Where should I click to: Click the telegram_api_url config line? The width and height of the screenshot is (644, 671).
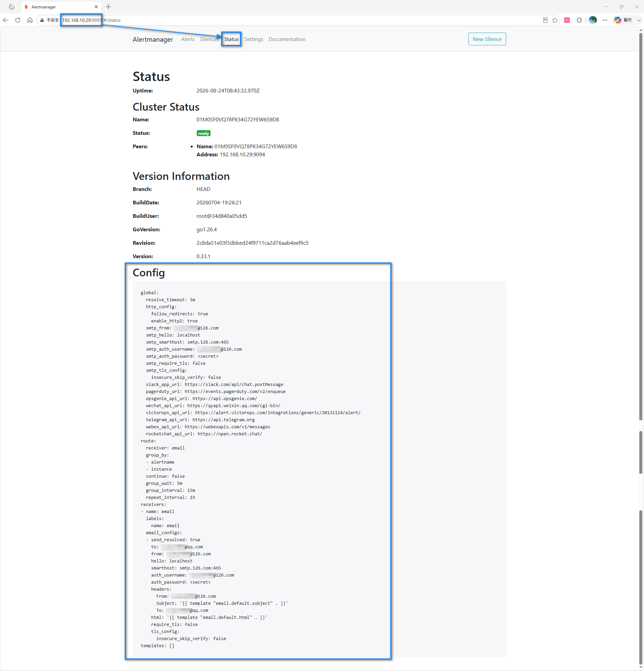pyautogui.click(x=200, y=420)
